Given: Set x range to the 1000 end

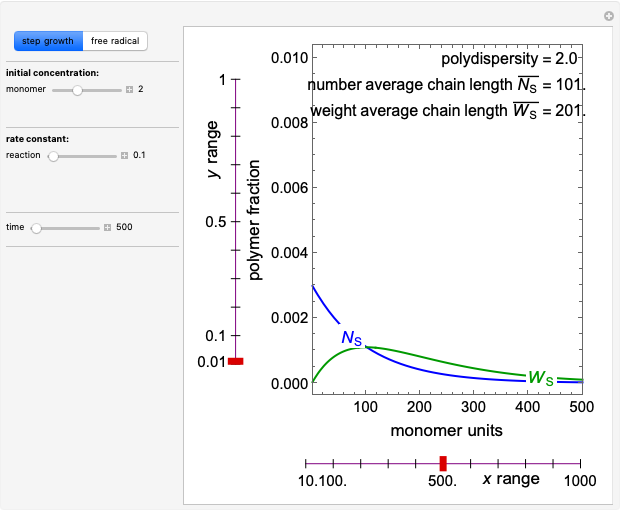Looking at the screenshot, I should click(580, 463).
